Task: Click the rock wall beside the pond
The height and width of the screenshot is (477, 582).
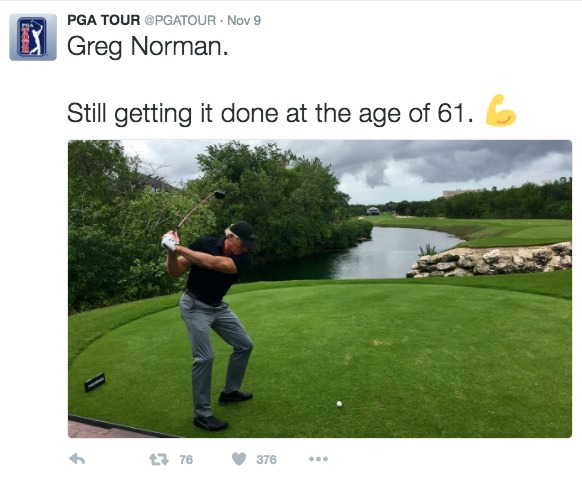Action: [490, 260]
